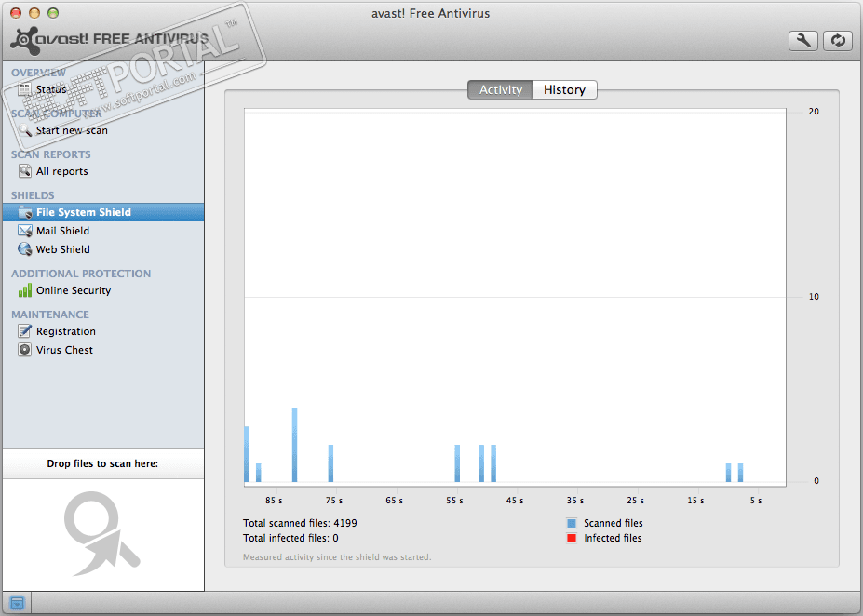
Task: Click the SHIELDS section header
Action: [33, 195]
